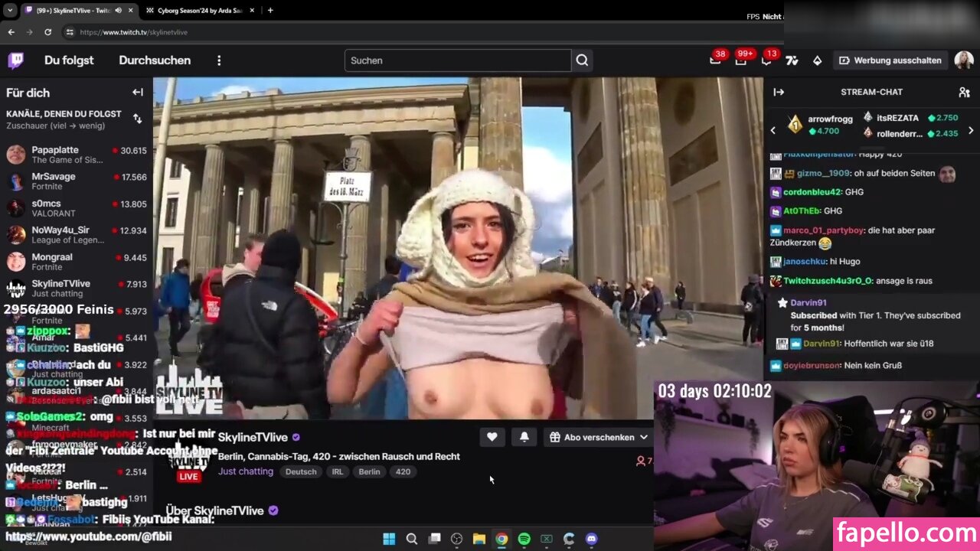
Task: Open Discord from the taskbar
Action: (591, 539)
